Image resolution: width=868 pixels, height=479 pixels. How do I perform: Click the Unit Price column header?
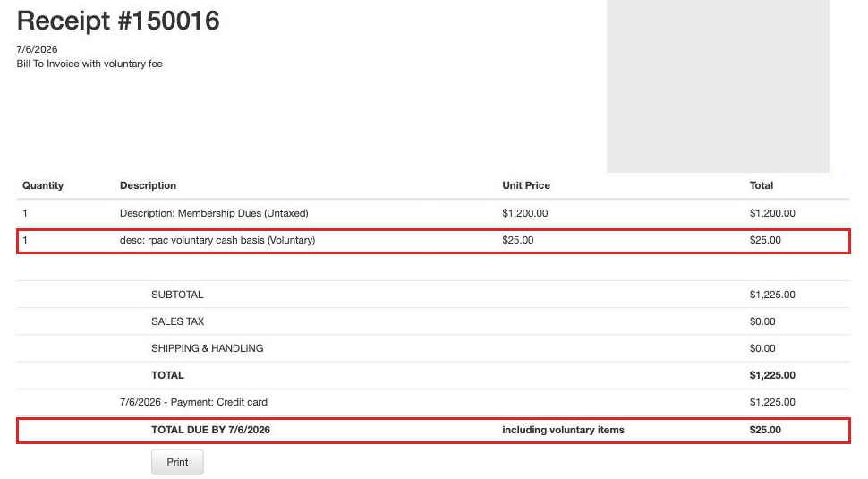point(526,185)
